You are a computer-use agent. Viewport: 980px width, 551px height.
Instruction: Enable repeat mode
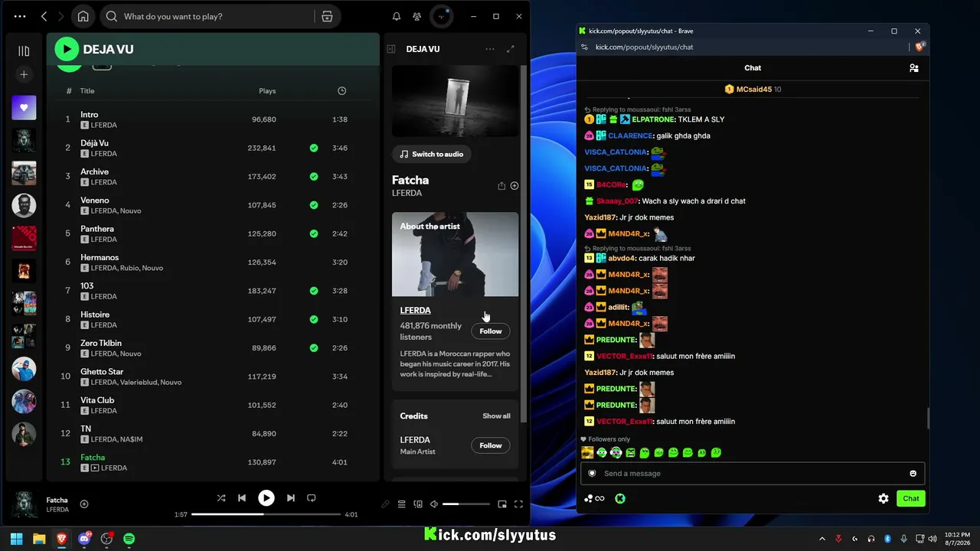click(311, 498)
